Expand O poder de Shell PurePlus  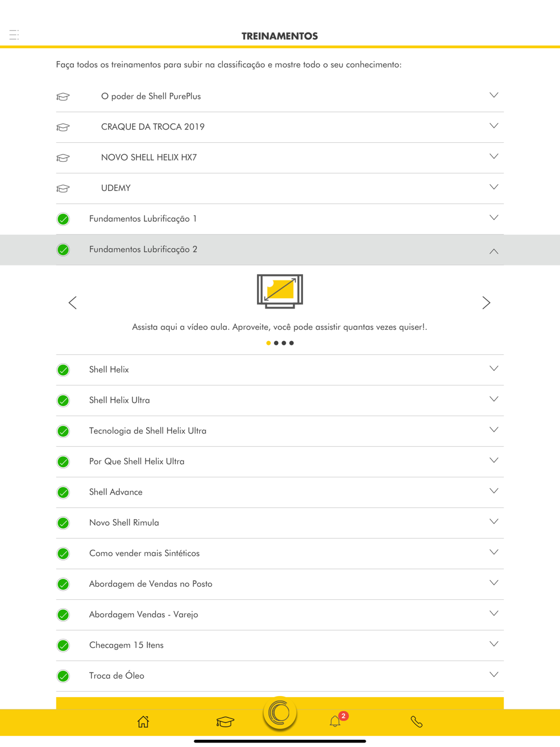(280, 96)
